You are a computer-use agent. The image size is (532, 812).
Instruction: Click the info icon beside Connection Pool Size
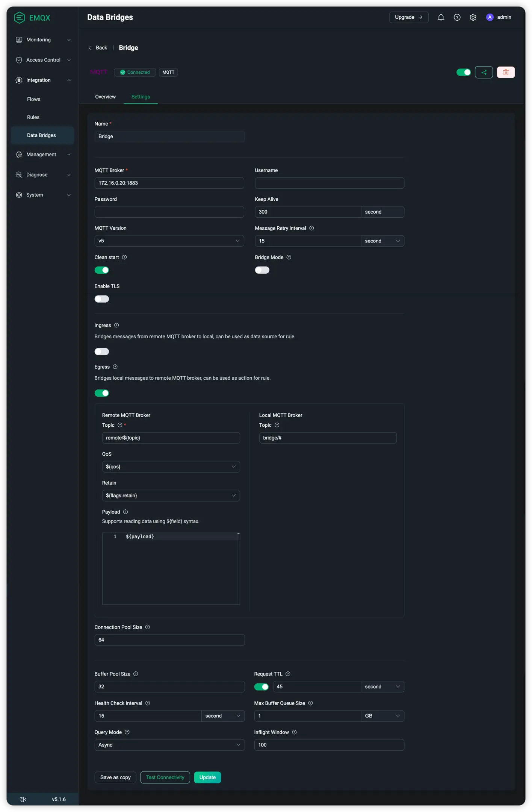pyautogui.click(x=147, y=627)
